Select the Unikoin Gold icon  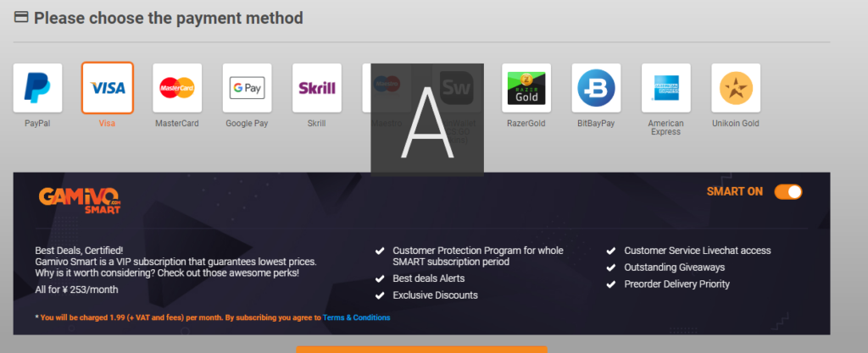736,88
